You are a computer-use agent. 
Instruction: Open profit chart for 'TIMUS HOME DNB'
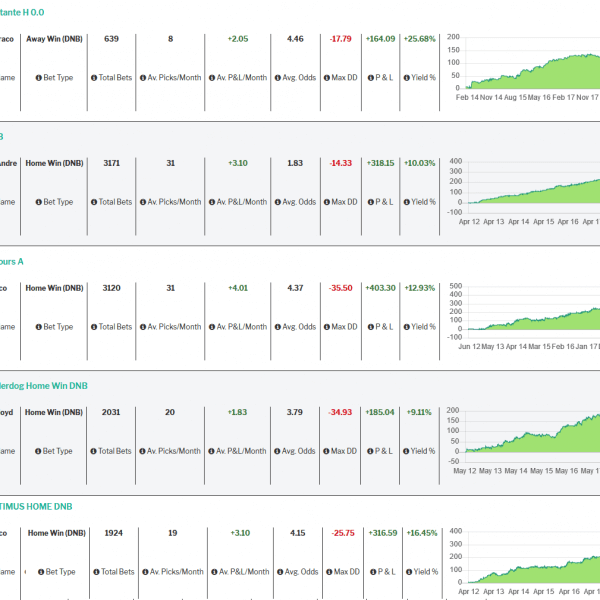tap(523, 562)
